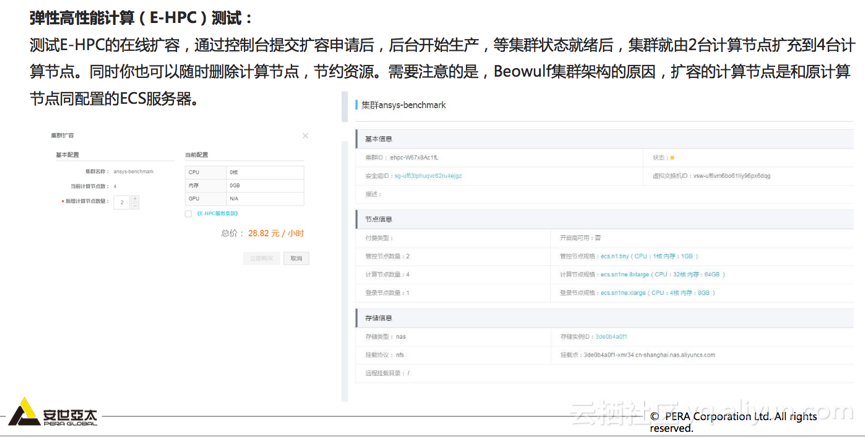This screenshot has height=437, width=865.
Task: Open storage instance ID 3de0b4a0f1 link
Action: (x=611, y=336)
